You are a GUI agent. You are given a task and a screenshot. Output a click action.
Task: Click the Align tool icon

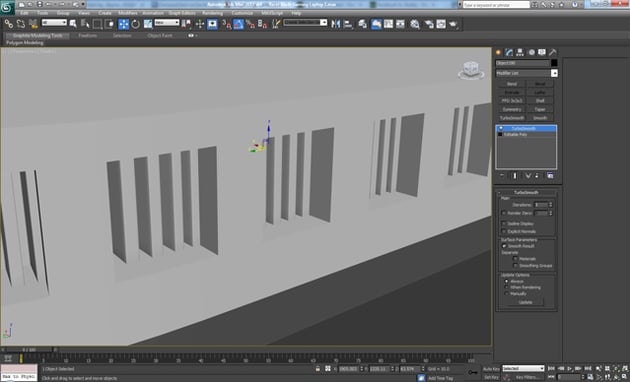pyautogui.click(x=348, y=24)
